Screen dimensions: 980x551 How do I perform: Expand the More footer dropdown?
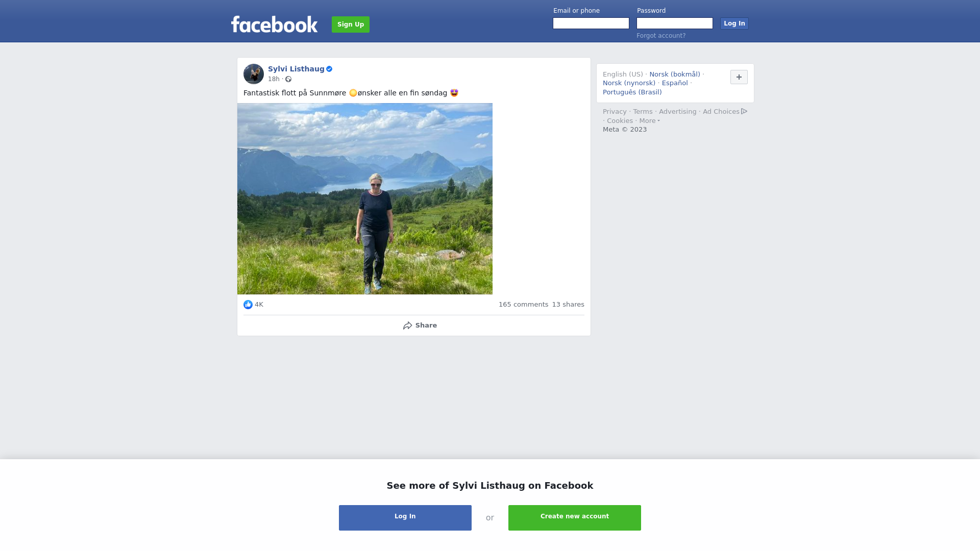[650, 121]
